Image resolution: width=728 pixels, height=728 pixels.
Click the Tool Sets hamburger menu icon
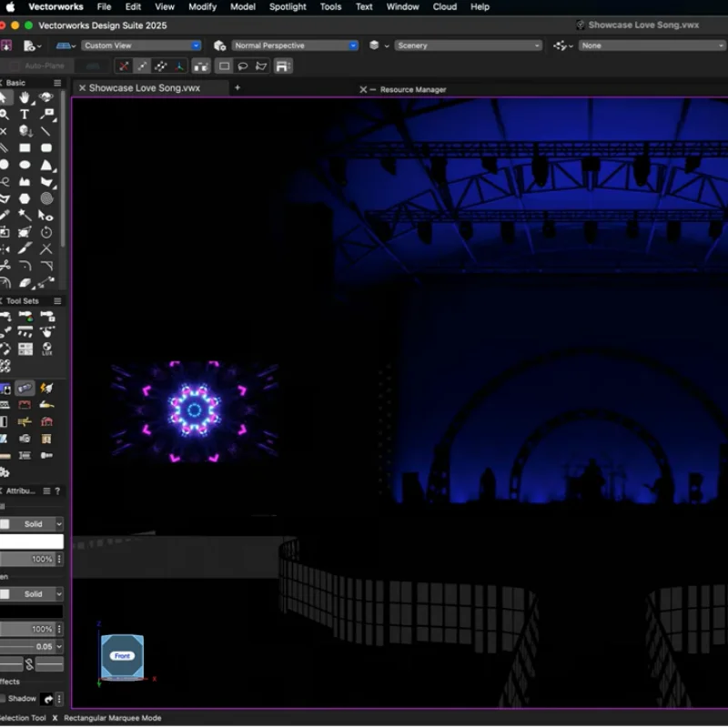56,300
